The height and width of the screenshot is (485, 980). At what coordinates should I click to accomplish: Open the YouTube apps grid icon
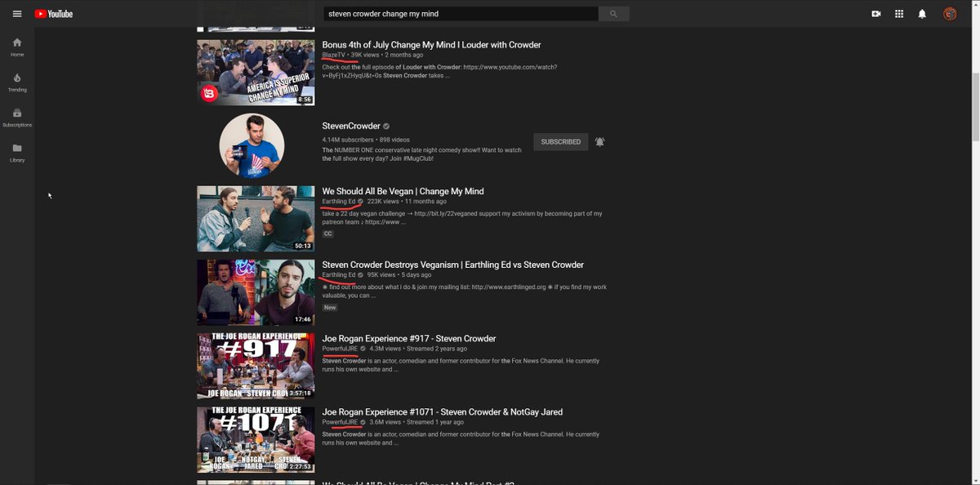899,14
